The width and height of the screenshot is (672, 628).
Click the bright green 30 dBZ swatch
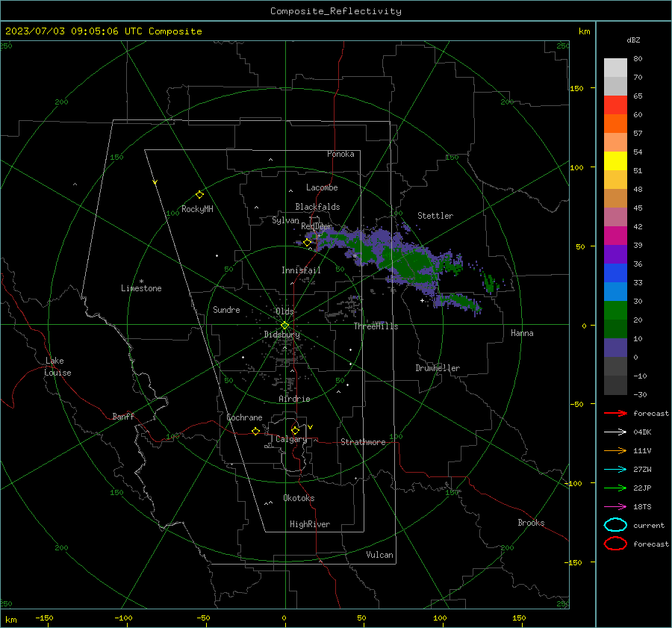(x=615, y=311)
